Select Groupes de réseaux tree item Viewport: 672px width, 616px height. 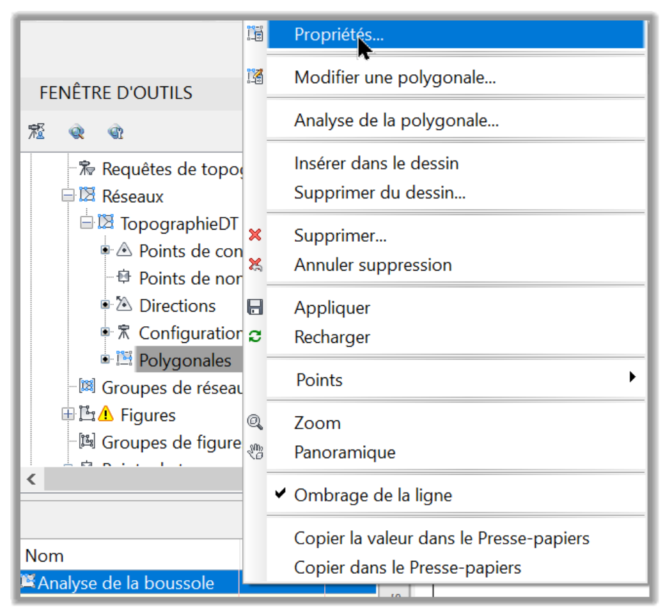coord(172,388)
